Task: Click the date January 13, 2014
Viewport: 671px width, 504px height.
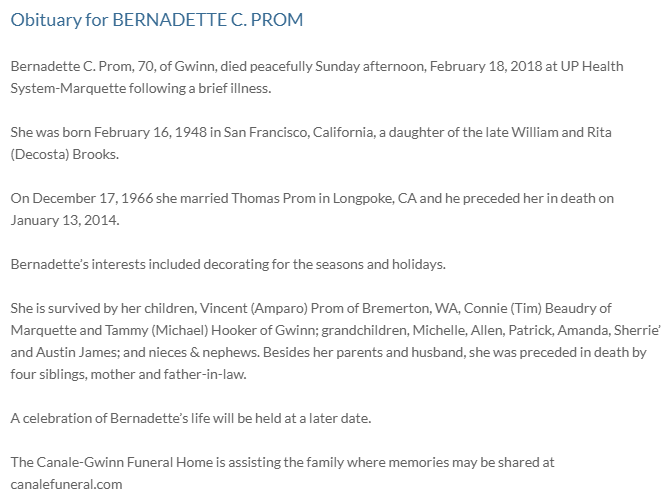Action: [x=65, y=220]
